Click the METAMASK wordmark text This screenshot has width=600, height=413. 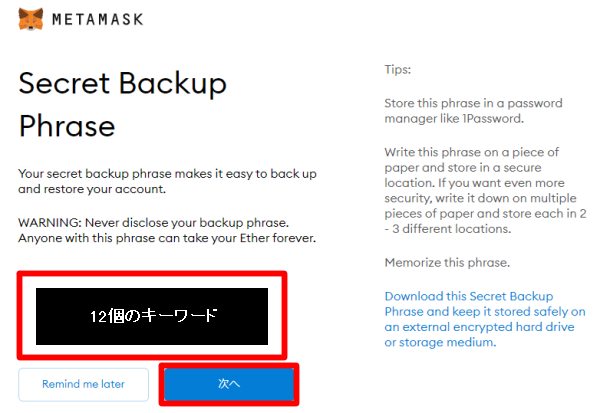coord(98,19)
